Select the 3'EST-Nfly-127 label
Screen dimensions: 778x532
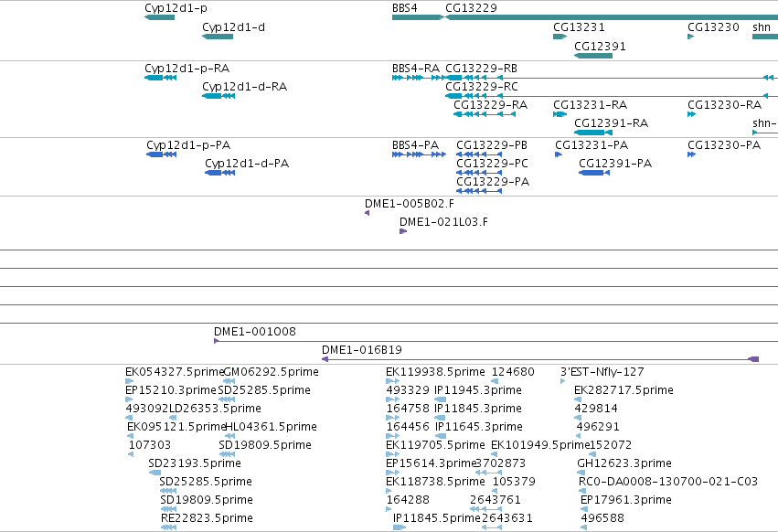click(602, 372)
